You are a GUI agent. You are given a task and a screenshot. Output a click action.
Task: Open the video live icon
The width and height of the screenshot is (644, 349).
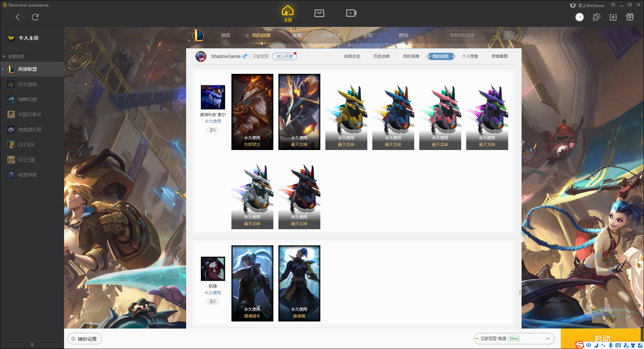coord(351,13)
